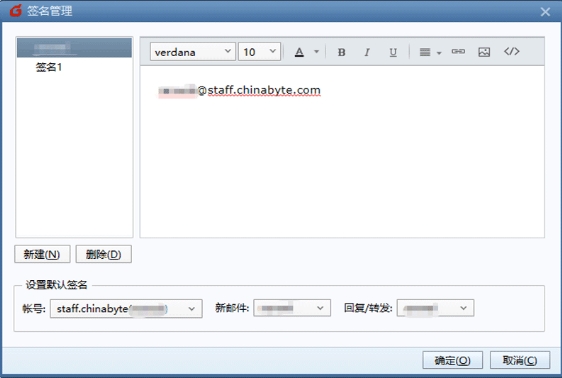Open the 帐号 account dropdown

pos(126,308)
